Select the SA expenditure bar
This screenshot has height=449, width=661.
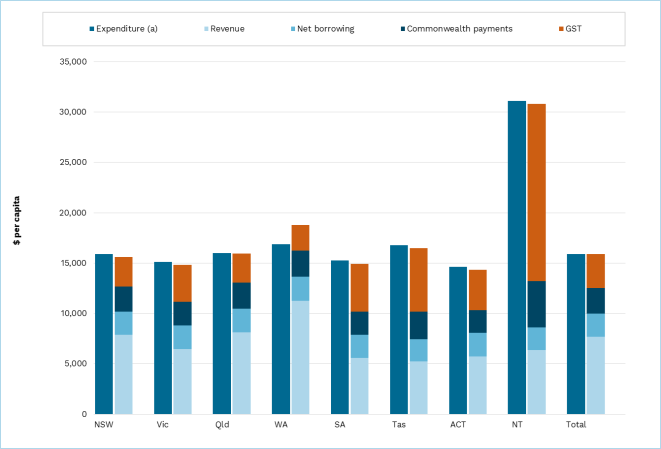(x=340, y=337)
